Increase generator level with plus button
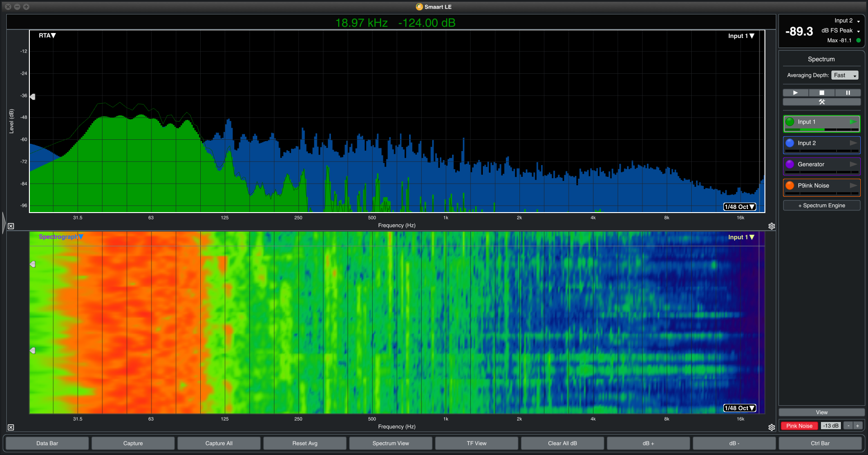 click(x=858, y=426)
